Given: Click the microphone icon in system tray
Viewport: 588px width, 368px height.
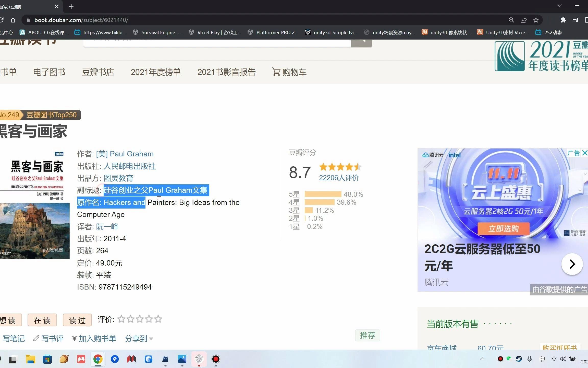Looking at the screenshot, I should (530, 359).
